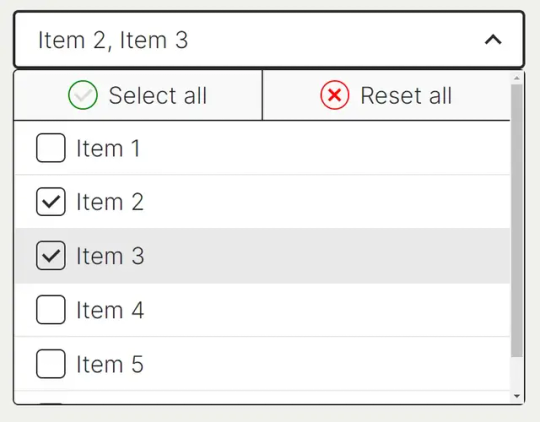Click the Item 5 label text

point(110,364)
